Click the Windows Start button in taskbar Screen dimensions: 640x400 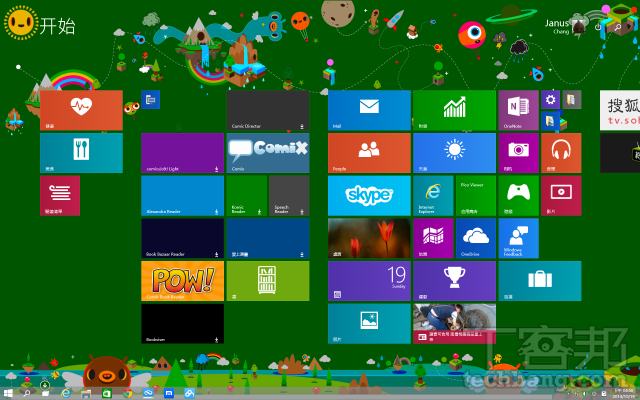click(8, 393)
